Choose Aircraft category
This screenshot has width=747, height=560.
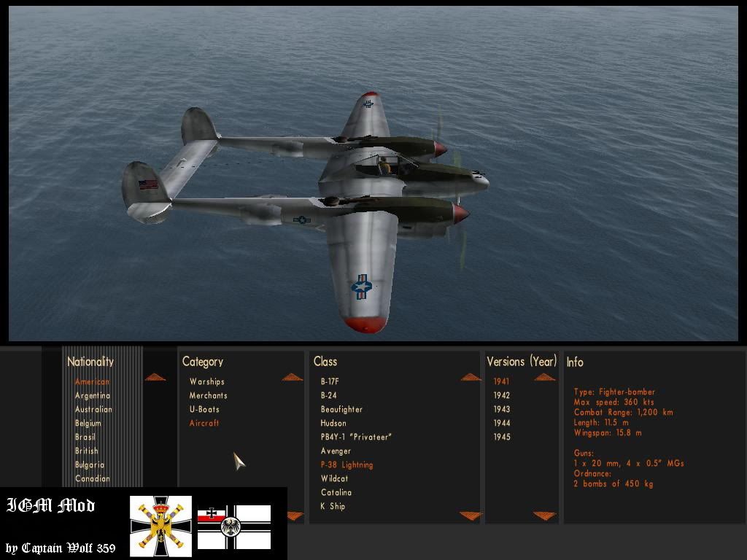pyautogui.click(x=204, y=423)
